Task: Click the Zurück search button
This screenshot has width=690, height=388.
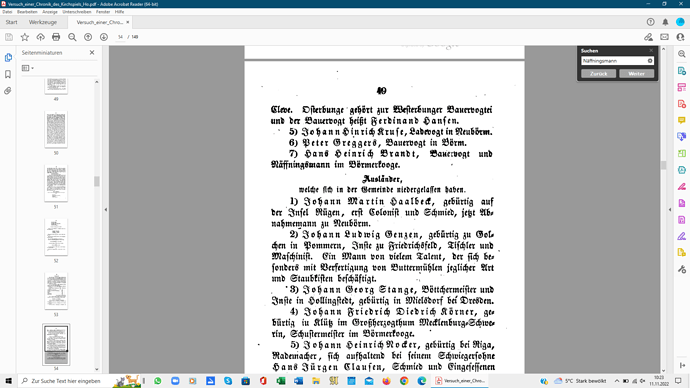Action: tap(598, 73)
